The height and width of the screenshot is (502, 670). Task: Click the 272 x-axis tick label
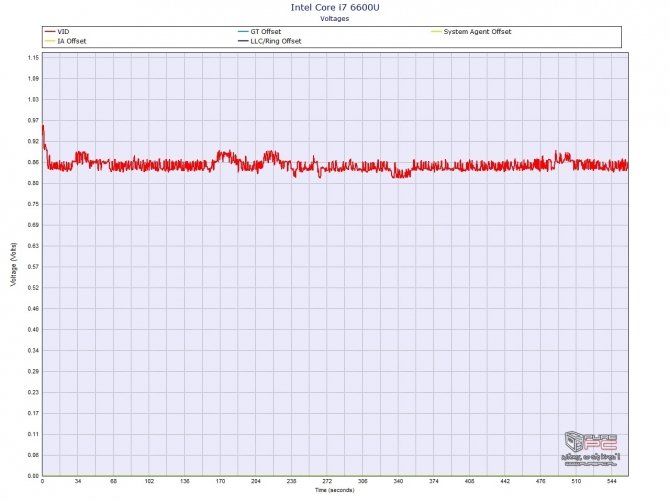327,481
